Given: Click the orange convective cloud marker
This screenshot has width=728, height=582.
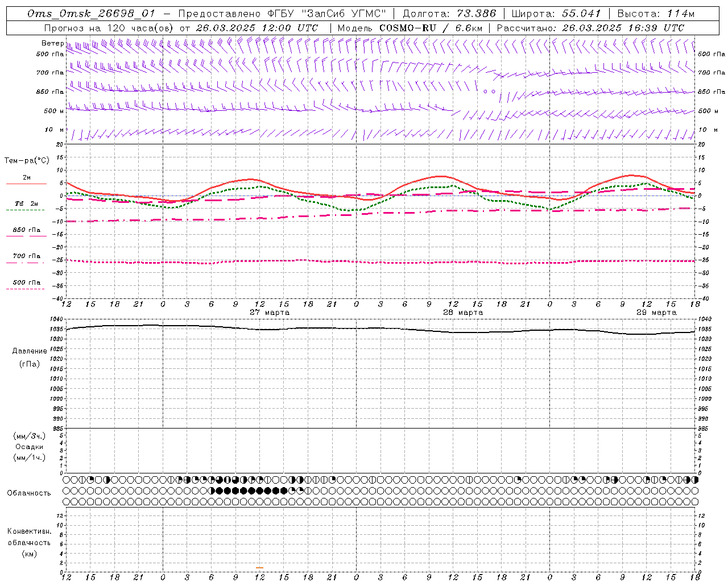Looking at the screenshot, I should click(x=259, y=568).
